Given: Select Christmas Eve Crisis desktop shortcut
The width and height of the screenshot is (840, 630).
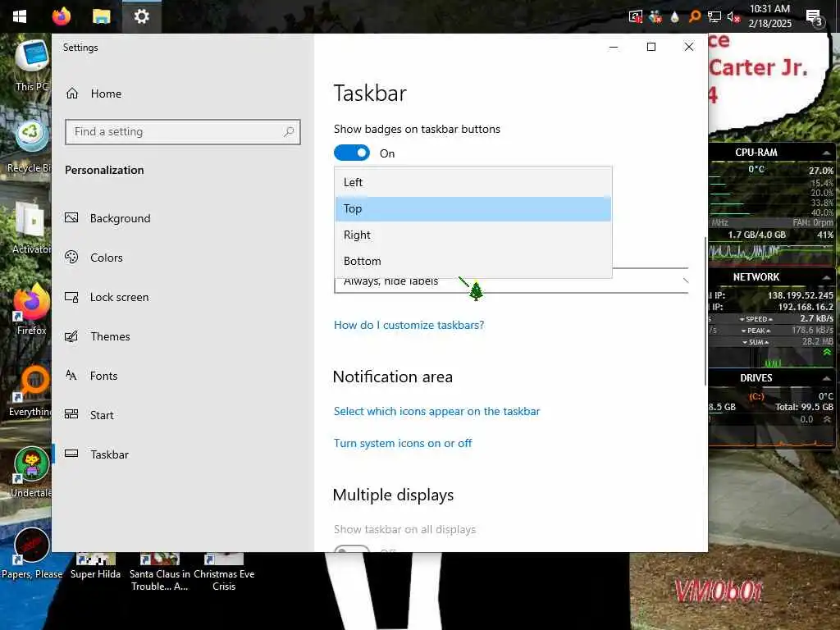Looking at the screenshot, I should point(224,573).
